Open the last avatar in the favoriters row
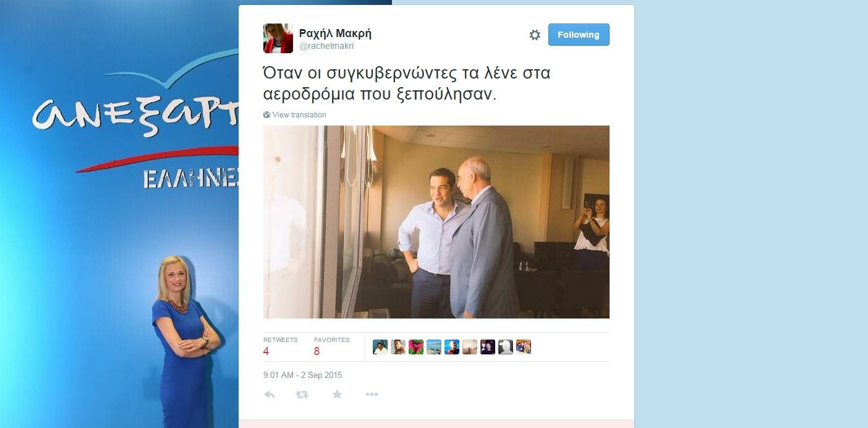Viewport: 868px width, 428px height. pos(524,347)
